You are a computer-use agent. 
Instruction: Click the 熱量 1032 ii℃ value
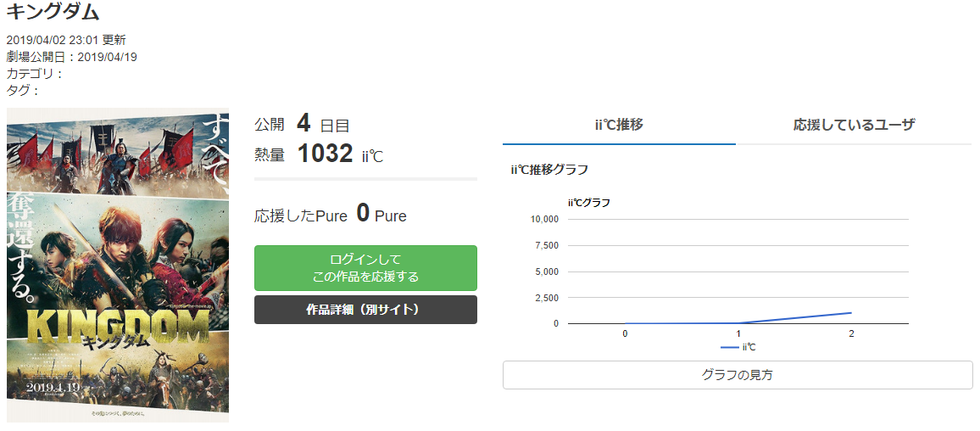coord(319,154)
